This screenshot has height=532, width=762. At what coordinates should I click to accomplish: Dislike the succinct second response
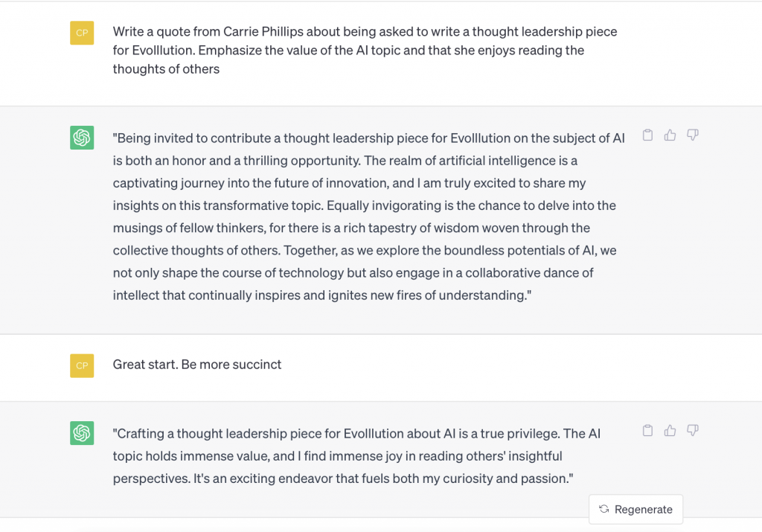[693, 431]
